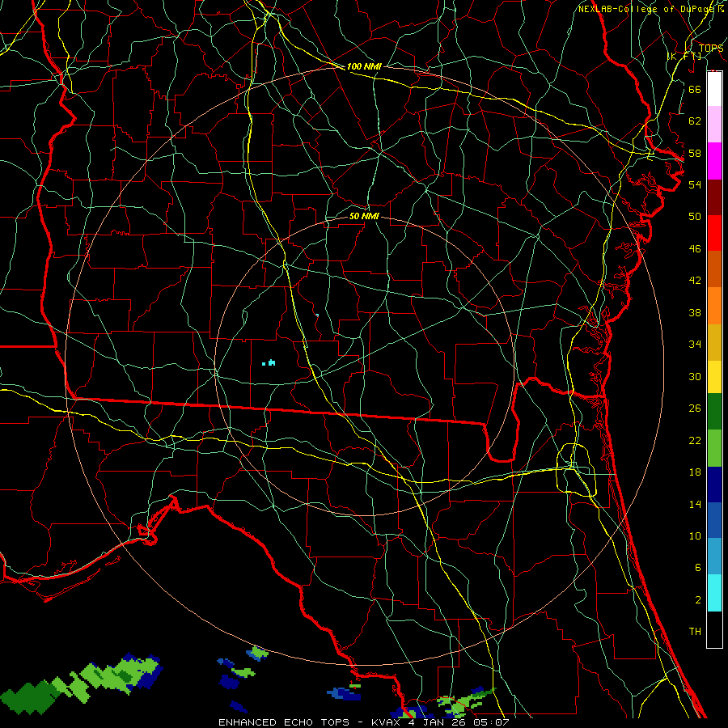Click the legend value "10"
The image size is (728, 728).
[x=695, y=535]
